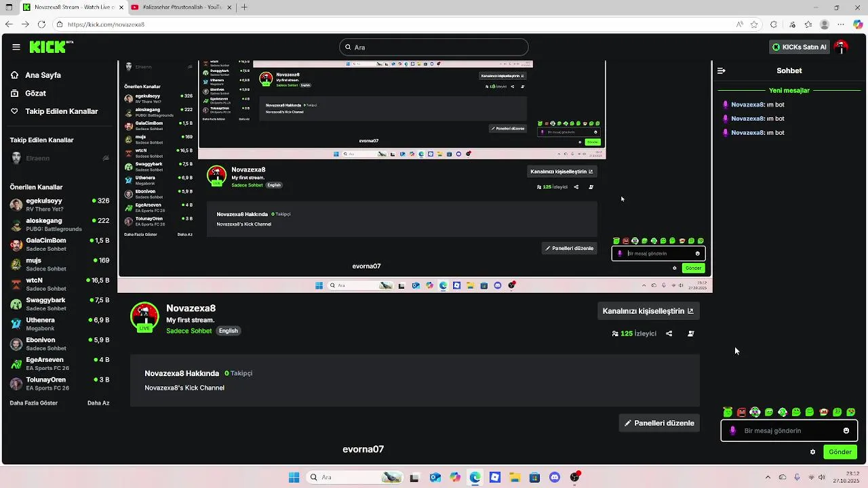Collapse list with Daha Az

coord(98,403)
